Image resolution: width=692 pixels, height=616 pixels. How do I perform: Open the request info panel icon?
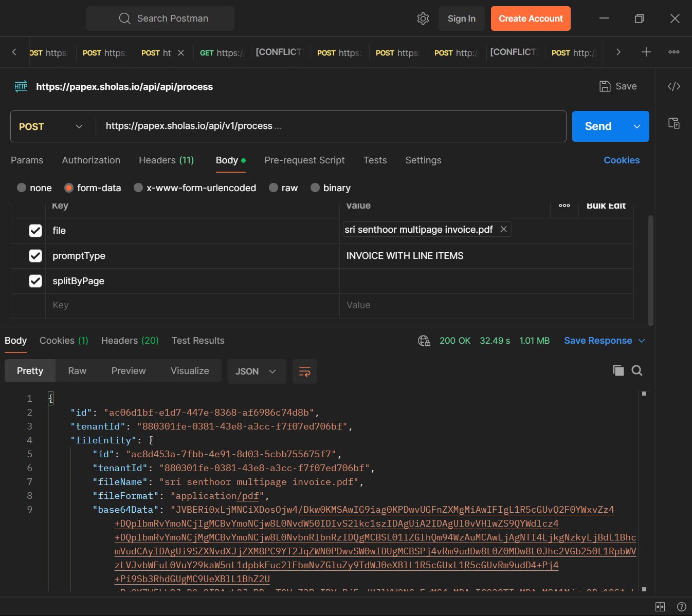[x=674, y=123]
